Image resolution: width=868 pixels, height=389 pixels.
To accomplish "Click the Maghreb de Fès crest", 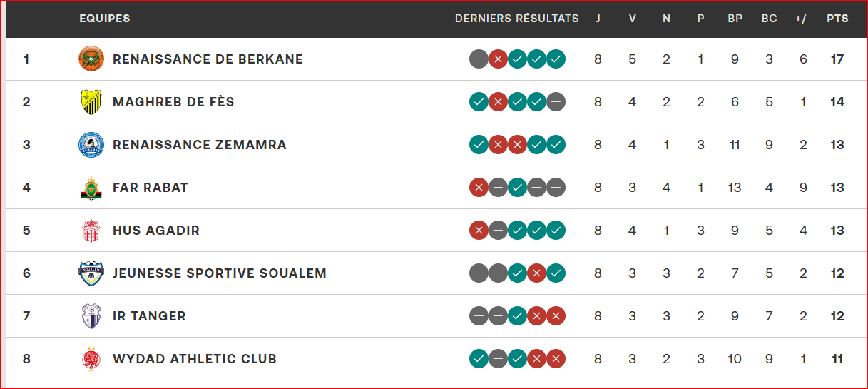I will click(x=91, y=102).
